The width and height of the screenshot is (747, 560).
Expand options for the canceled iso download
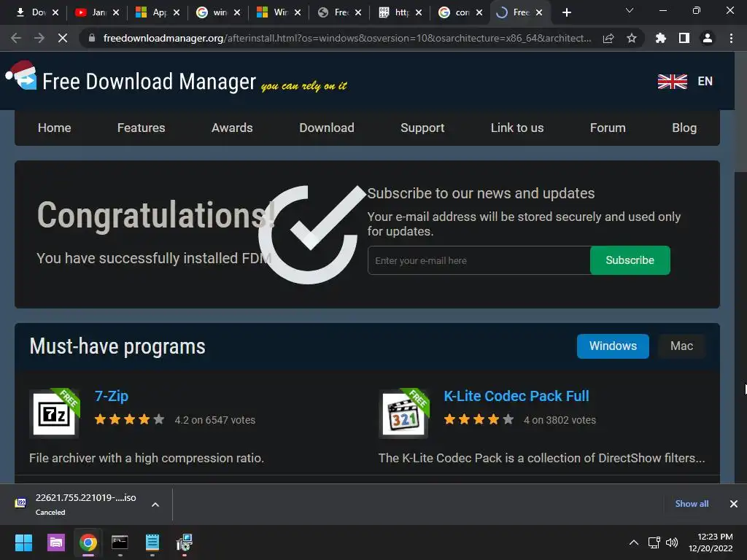[155, 505]
